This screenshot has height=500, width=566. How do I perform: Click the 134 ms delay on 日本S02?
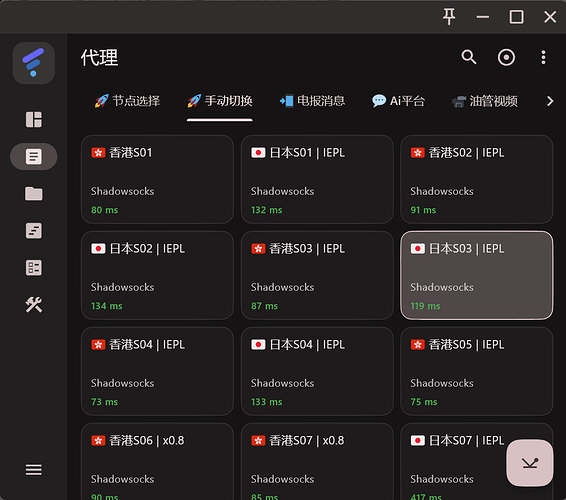click(x=106, y=306)
